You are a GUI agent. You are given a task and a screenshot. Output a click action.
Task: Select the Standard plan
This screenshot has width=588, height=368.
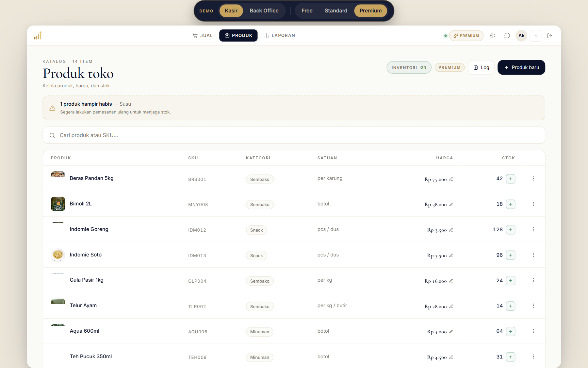(x=336, y=11)
